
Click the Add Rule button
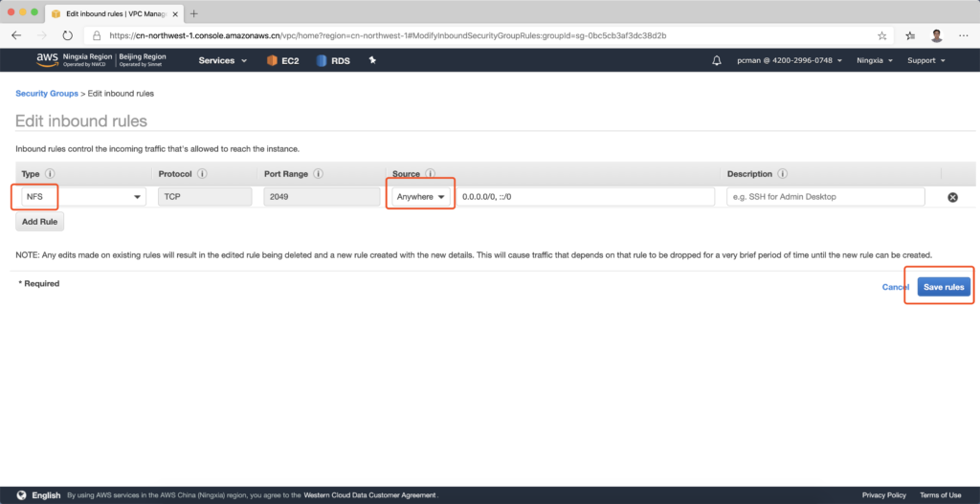click(39, 222)
